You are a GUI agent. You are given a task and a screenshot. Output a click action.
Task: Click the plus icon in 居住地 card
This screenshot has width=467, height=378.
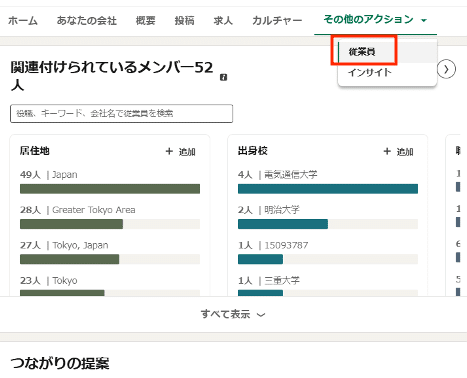pos(169,151)
